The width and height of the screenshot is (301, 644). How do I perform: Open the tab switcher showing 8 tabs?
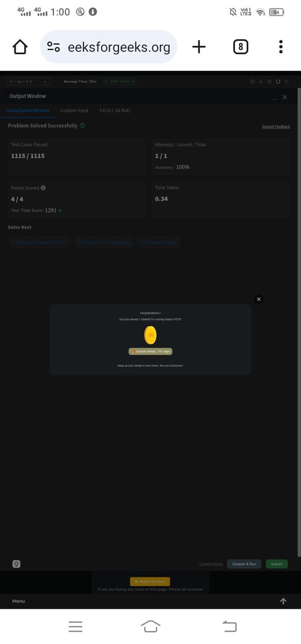240,47
